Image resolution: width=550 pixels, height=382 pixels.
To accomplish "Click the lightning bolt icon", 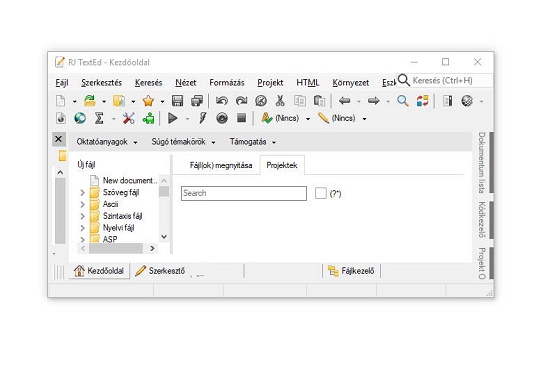I will [203, 118].
